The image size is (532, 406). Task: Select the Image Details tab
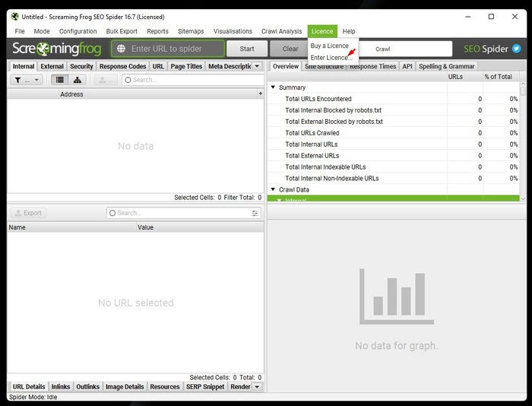pos(125,387)
